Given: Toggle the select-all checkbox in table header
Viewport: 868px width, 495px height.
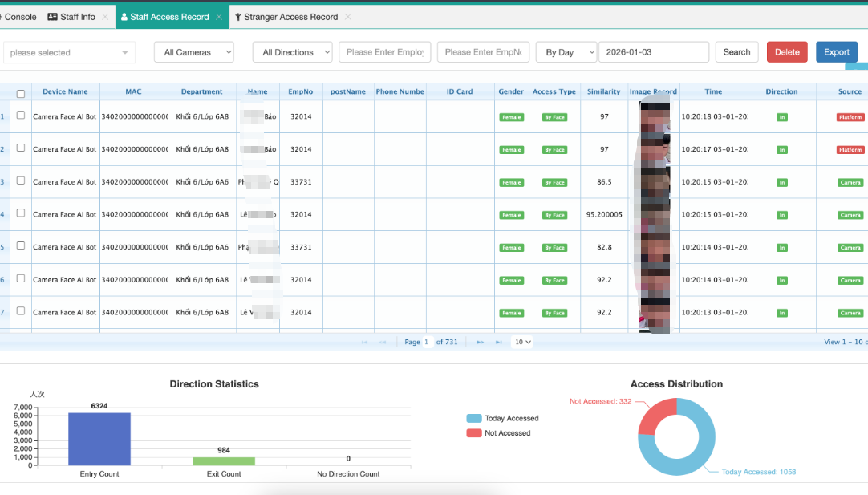Looking at the screenshot, I should tap(21, 94).
